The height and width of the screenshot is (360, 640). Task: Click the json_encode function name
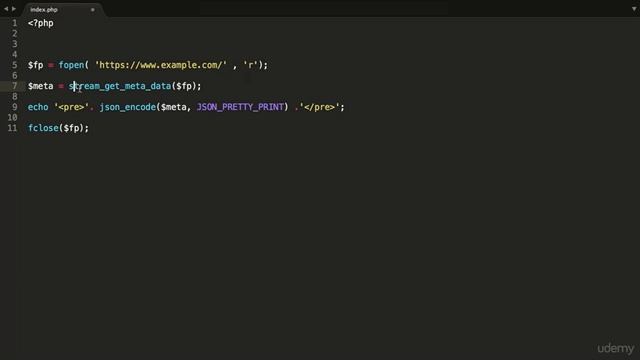(127, 107)
